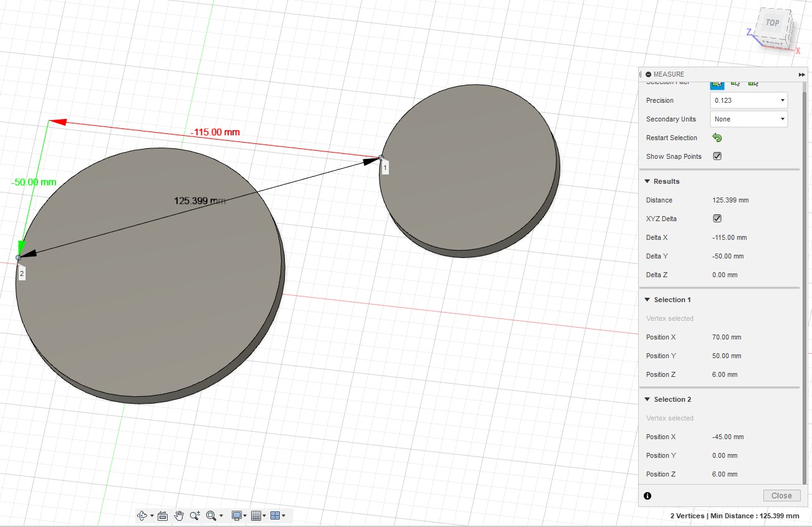The width and height of the screenshot is (812, 527).
Task: Click the Restart Selection arrow icon
Action: tap(717, 137)
